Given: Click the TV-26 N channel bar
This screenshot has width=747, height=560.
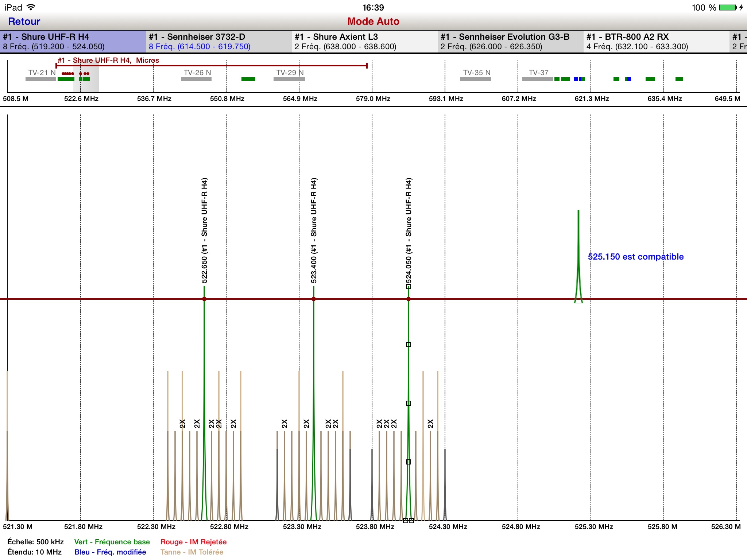Looking at the screenshot, I should click(196, 79).
